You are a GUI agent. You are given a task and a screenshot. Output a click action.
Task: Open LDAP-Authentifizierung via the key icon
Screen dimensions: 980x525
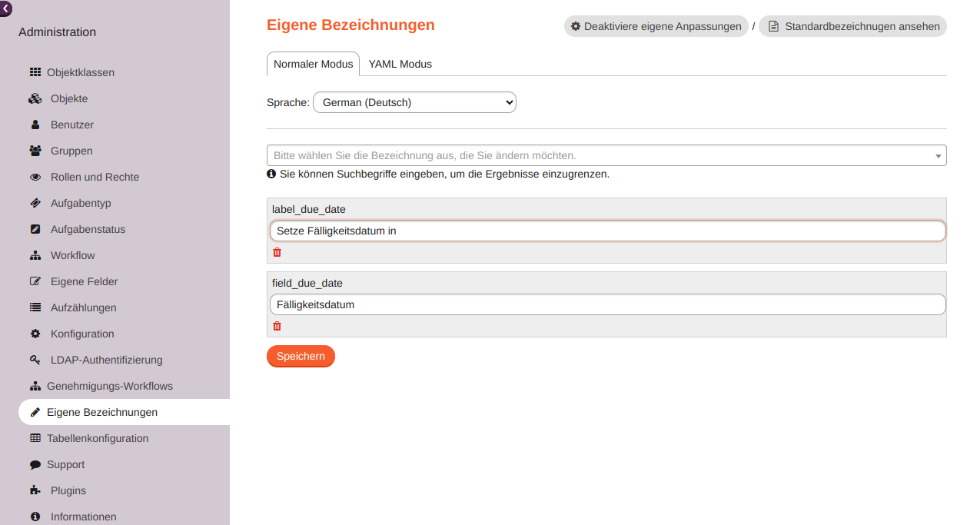pyautogui.click(x=35, y=360)
